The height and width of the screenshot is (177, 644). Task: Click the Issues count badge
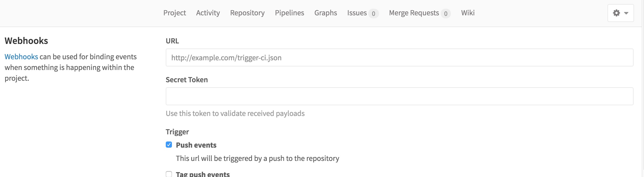373,14
